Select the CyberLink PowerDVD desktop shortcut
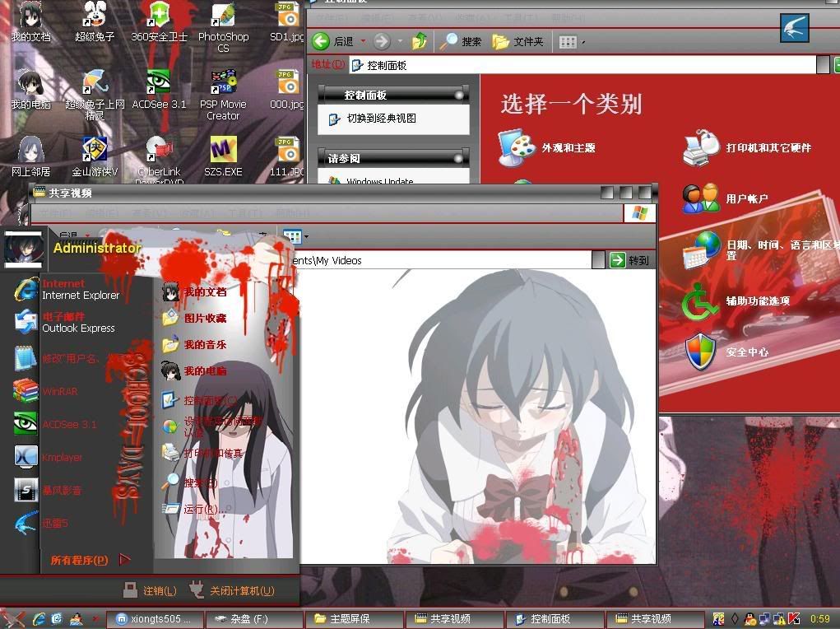The width and height of the screenshot is (840, 629). (x=159, y=160)
